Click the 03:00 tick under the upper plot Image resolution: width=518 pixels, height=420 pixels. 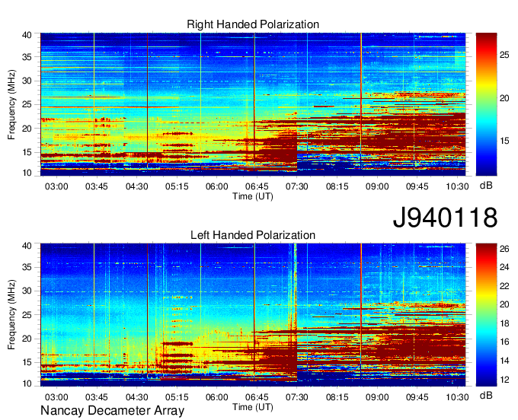pos(56,186)
